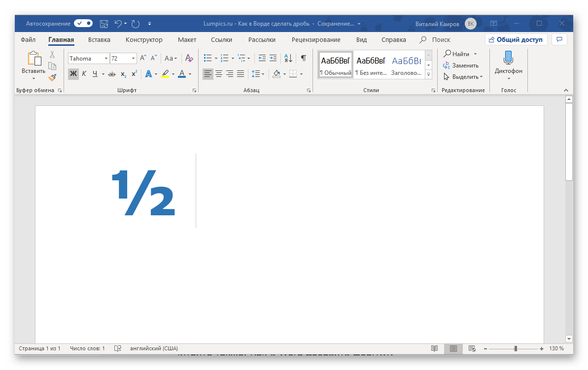
Task: Toggle bold (Ж) formatting
Action: click(73, 74)
